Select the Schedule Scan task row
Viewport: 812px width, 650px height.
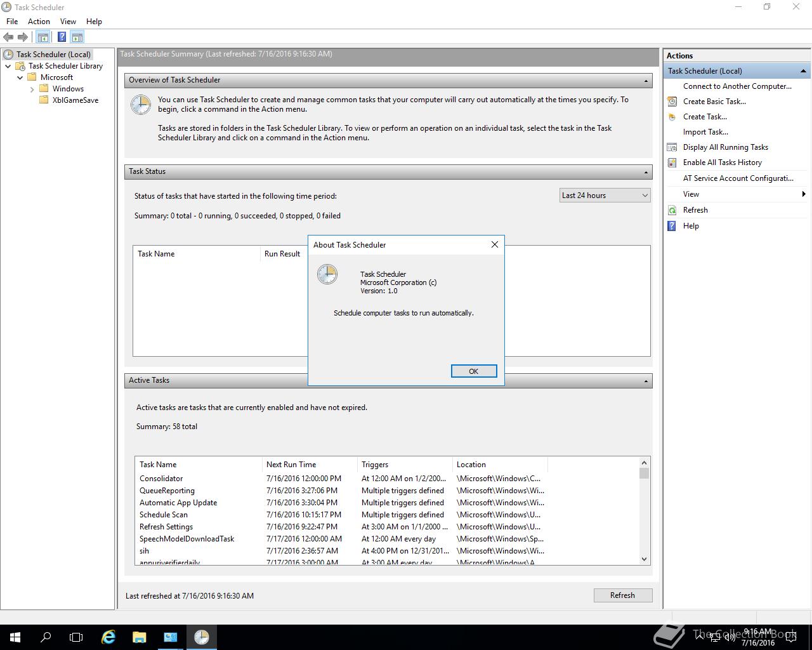(x=341, y=515)
